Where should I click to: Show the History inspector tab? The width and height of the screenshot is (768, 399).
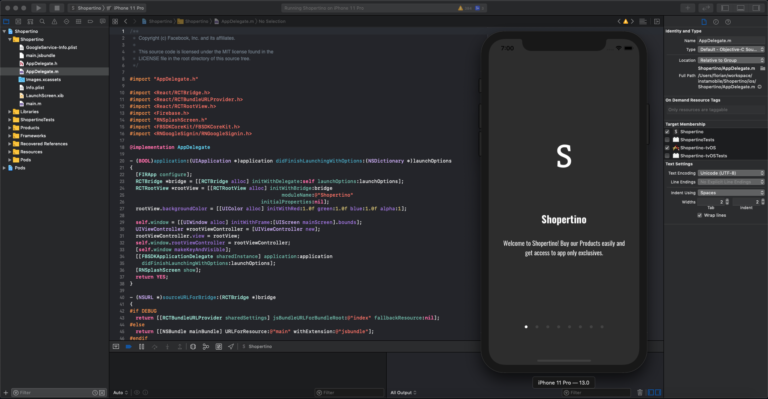716,22
